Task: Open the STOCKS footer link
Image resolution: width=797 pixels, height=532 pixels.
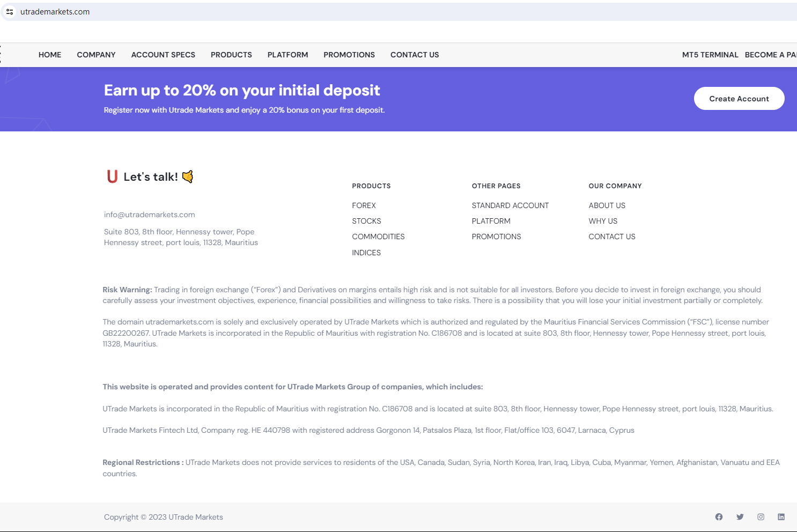Action: (x=366, y=221)
